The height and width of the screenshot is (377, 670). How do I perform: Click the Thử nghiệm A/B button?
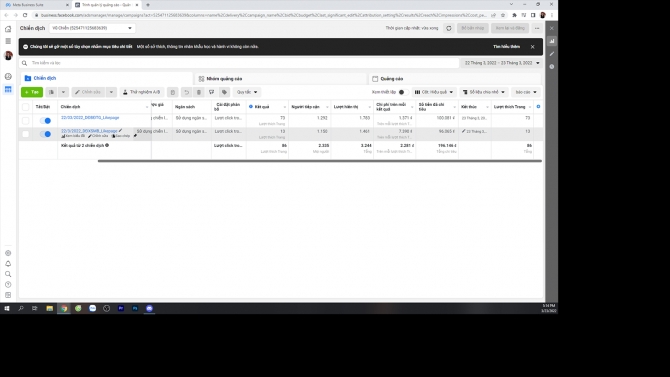(x=141, y=92)
